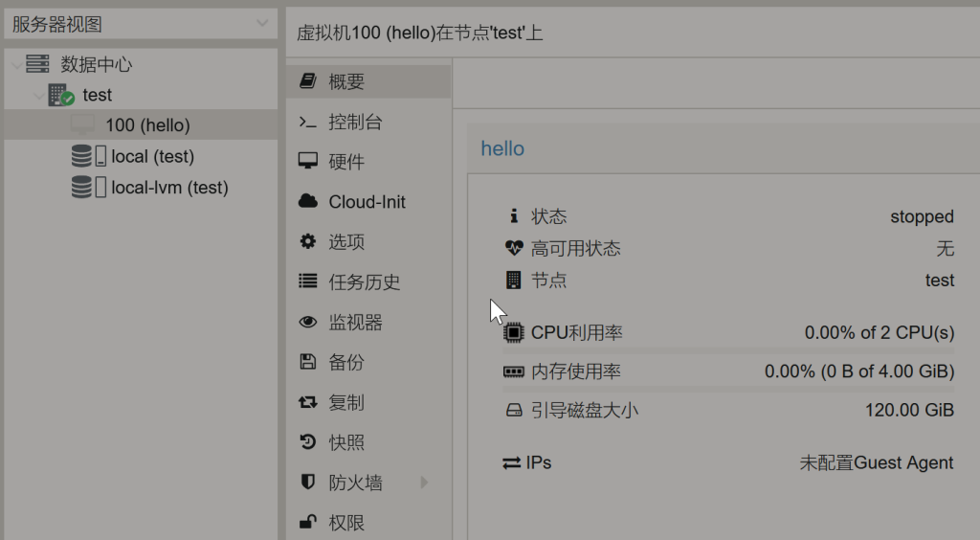Select VM 100 (hello) in tree
Image resolution: width=980 pixels, height=540 pixels.
(x=147, y=125)
